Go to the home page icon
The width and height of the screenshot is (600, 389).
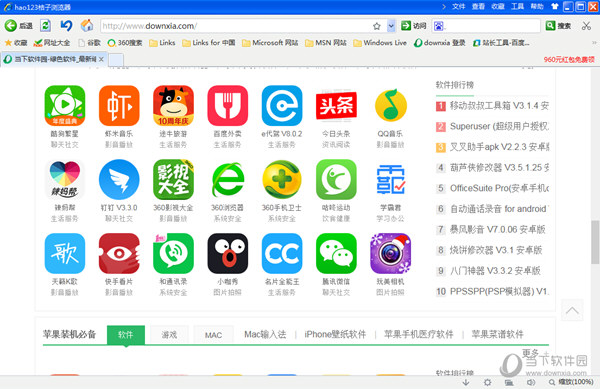87,26
